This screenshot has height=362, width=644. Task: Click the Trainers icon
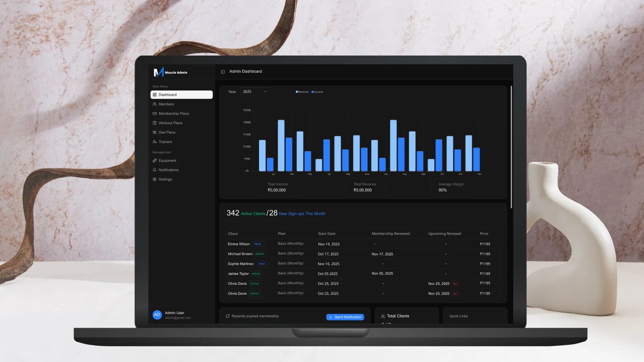click(155, 142)
